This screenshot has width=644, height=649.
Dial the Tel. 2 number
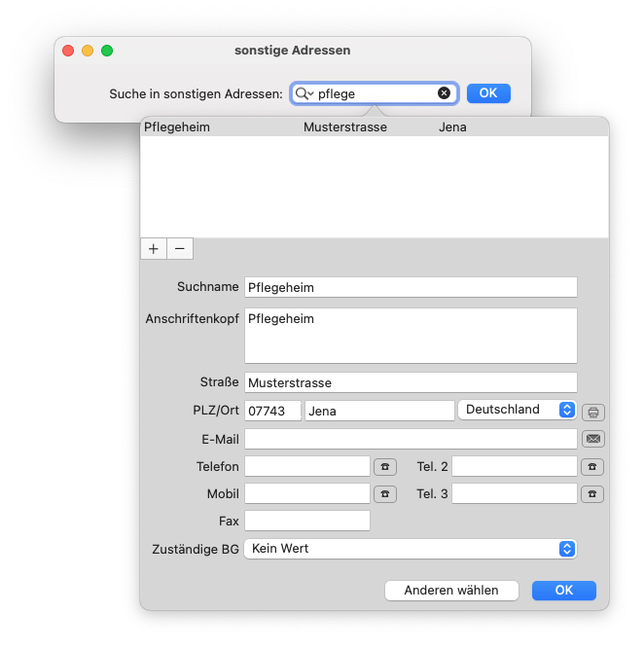click(592, 467)
